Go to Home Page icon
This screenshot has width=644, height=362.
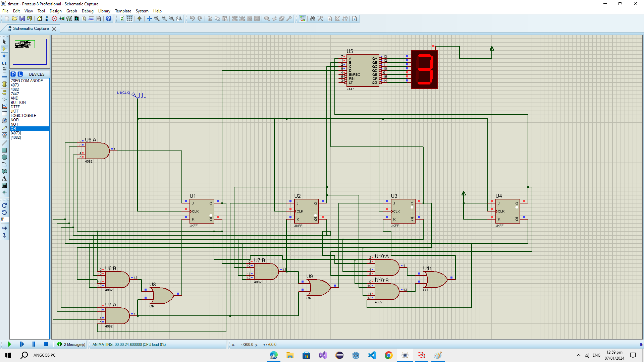point(40,18)
